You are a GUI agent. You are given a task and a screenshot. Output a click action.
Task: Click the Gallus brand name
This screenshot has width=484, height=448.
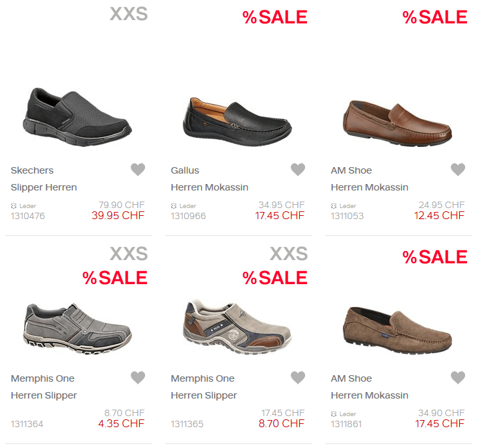[x=185, y=170]
